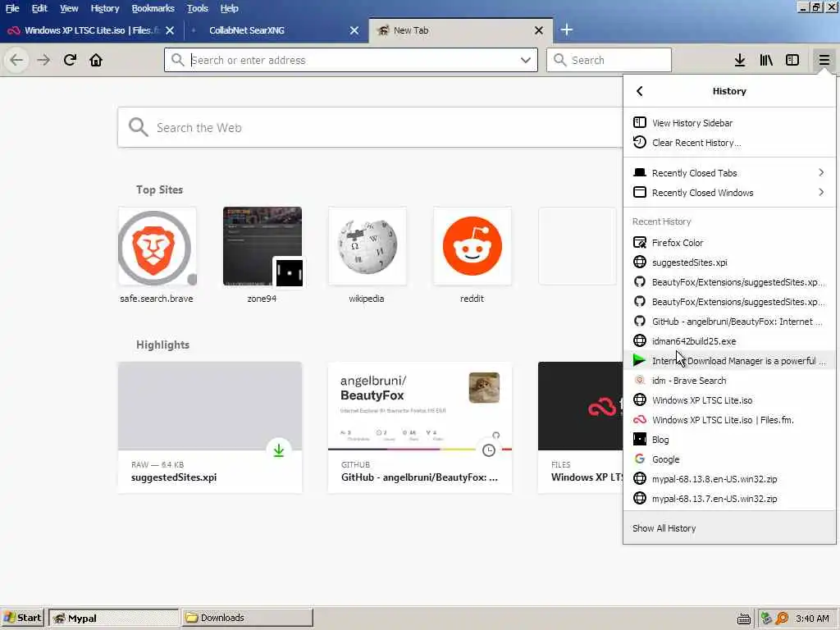Select View History Sidebar
This screenshot has height=630, width=840.
729,123
